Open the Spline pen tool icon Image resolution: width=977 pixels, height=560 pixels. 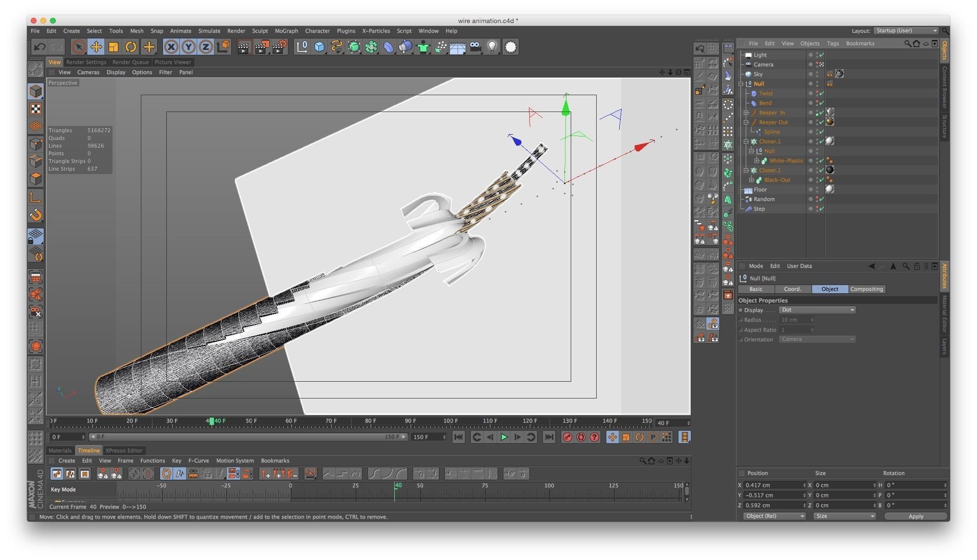pyautogui.click(x=337, y=47)
